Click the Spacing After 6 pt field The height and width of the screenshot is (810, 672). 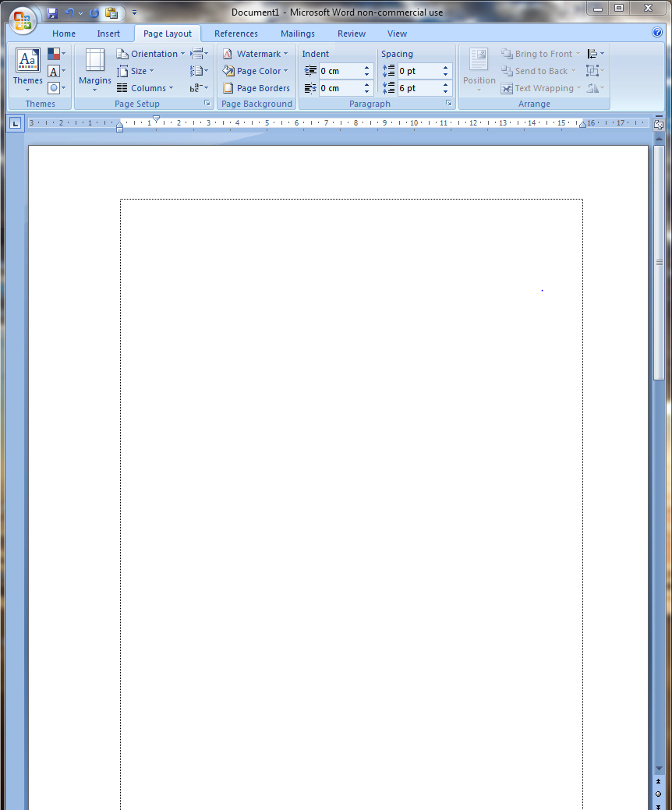[419, 88]
